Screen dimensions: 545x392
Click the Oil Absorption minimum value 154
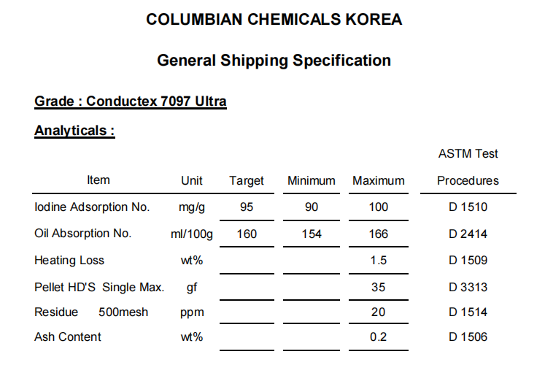[x=311, y=234]
